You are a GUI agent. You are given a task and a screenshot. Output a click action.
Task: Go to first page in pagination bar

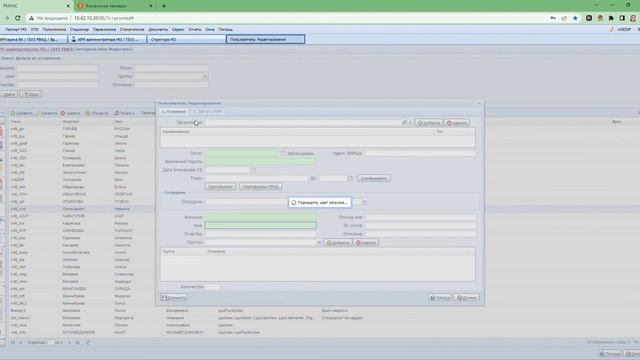[13, 342]
